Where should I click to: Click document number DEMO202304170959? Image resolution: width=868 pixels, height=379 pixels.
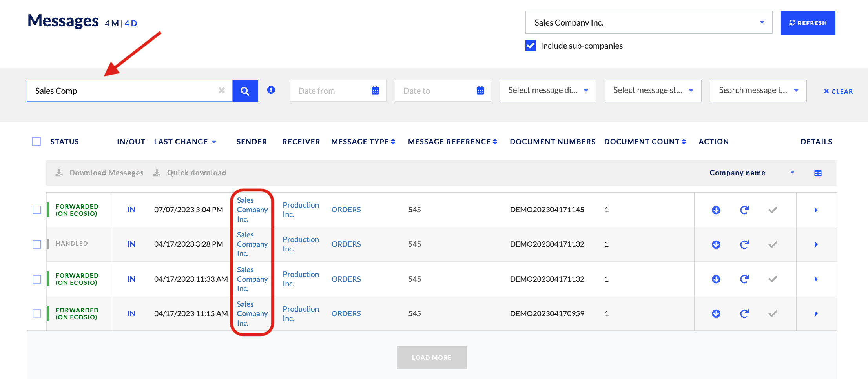click(x=547, y=313)
